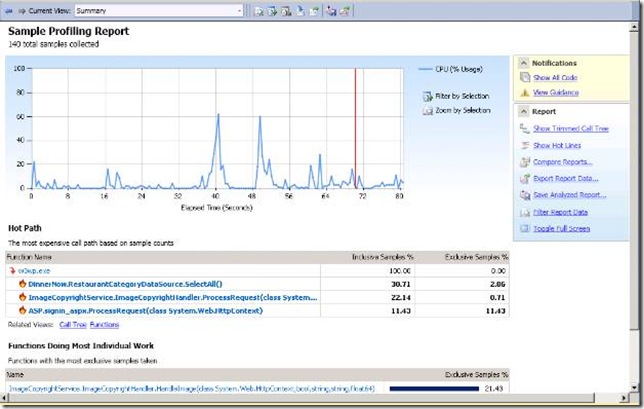This screenshot has height=409, width=644.
Task: Open the Show All Code link
Action: click(x=555, y=78)
